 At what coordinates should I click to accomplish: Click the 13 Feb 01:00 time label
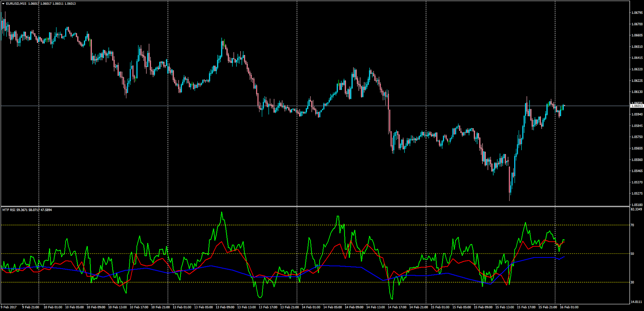(182, 307)
